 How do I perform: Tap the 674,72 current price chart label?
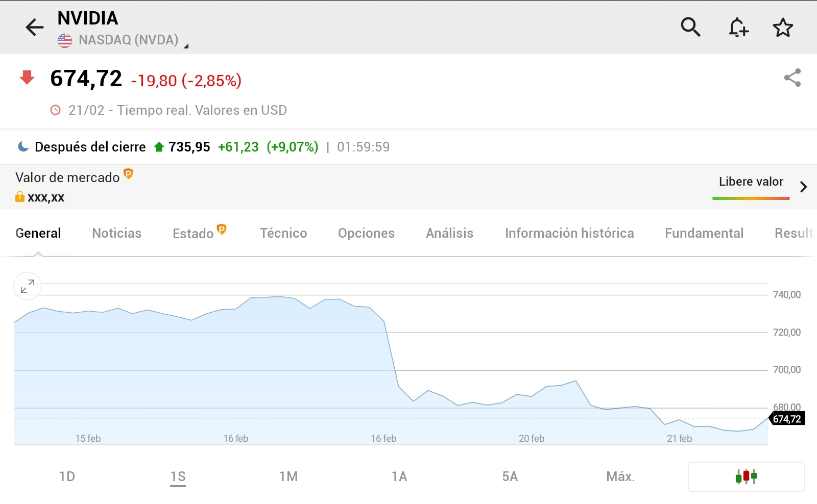tap(787, 419)
